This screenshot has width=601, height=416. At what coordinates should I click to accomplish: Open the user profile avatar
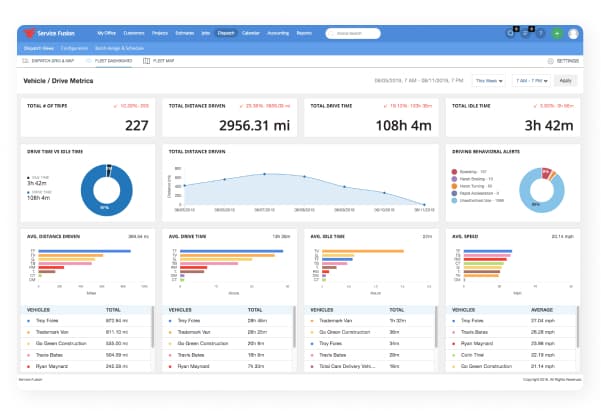(574, 33)
